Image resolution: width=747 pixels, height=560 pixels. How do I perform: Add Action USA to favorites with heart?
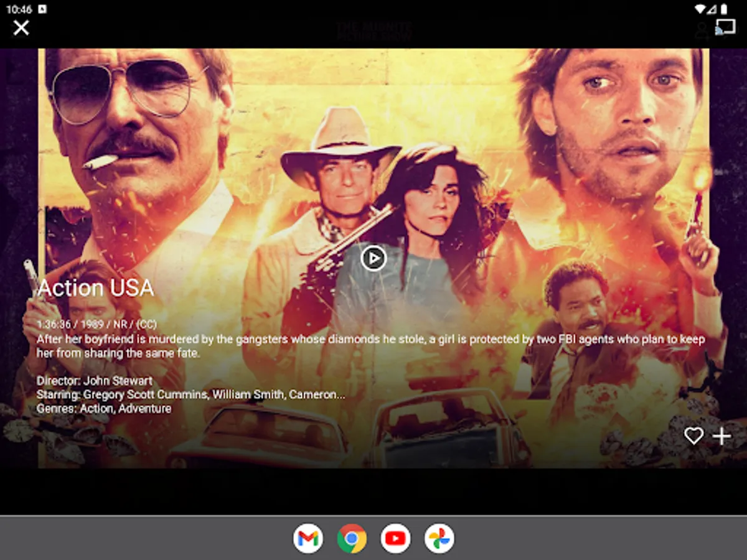tap(693, 436)
